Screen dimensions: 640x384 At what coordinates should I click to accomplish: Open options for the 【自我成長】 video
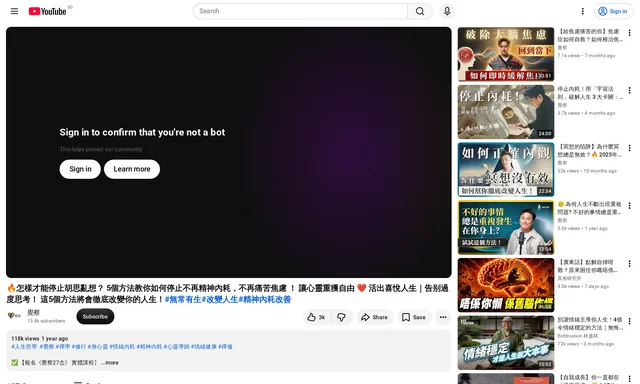629,379
